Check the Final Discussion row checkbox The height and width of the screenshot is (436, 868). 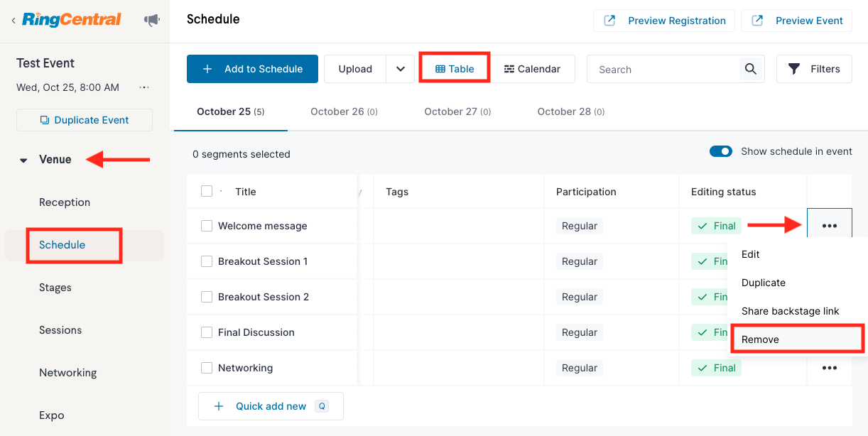pos(207,332)
